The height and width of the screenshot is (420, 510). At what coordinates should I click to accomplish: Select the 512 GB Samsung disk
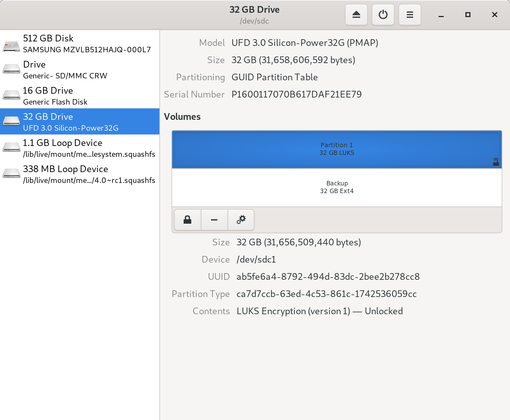(x=80, y=43)
